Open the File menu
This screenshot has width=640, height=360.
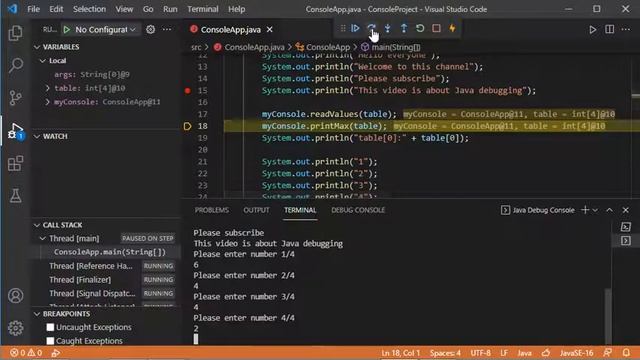pyautogui.click(x=33, y=9)
